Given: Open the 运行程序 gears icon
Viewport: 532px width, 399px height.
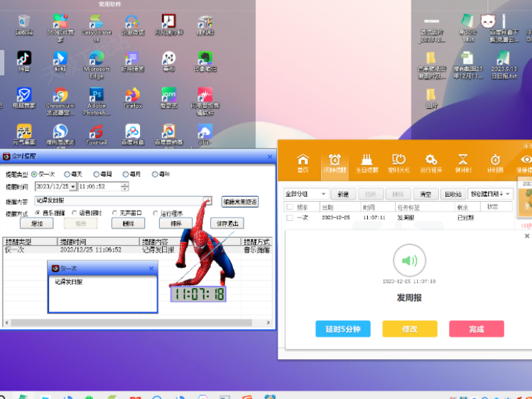Looking at the screenshot, I should [431, 163].
